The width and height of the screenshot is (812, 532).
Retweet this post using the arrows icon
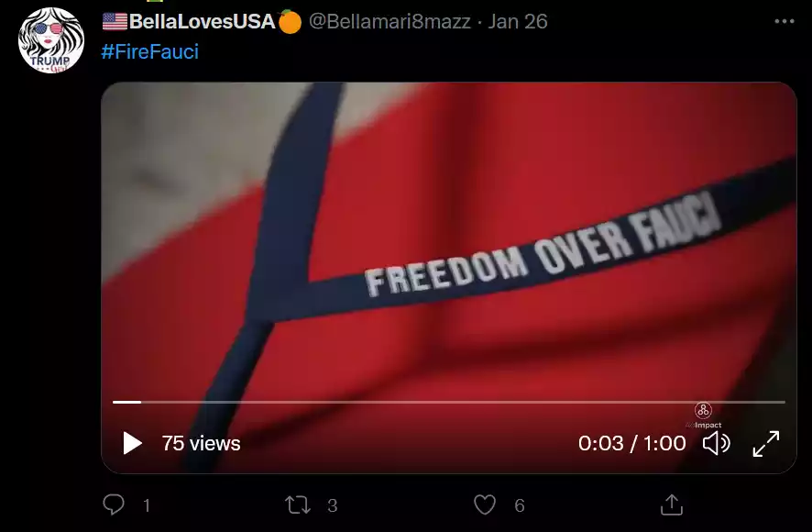click(x=298, y=505)
